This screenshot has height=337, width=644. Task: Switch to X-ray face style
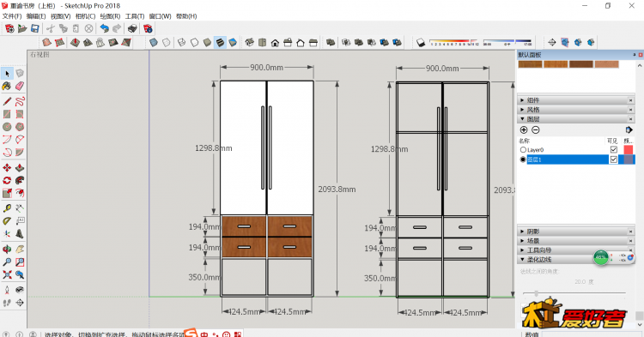click(x=154, y=42)
